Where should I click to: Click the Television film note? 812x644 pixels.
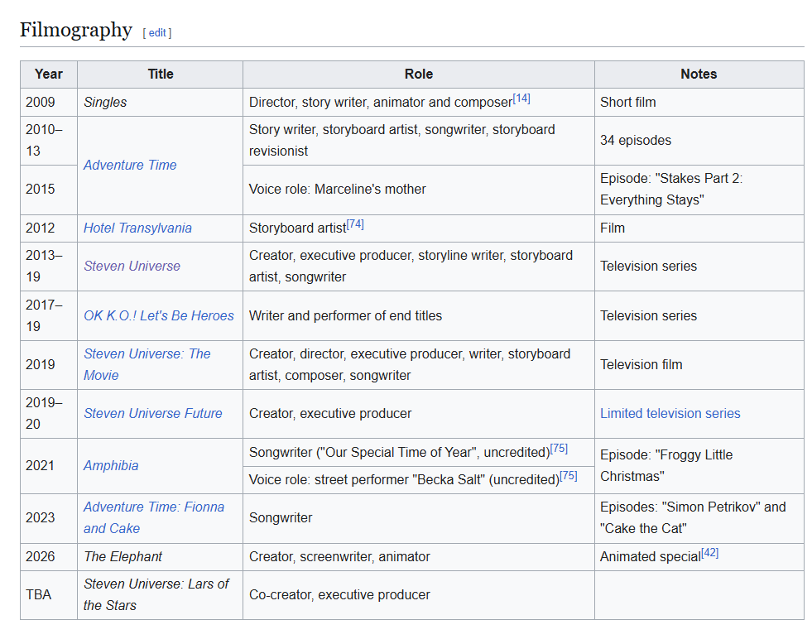(641, 365)
